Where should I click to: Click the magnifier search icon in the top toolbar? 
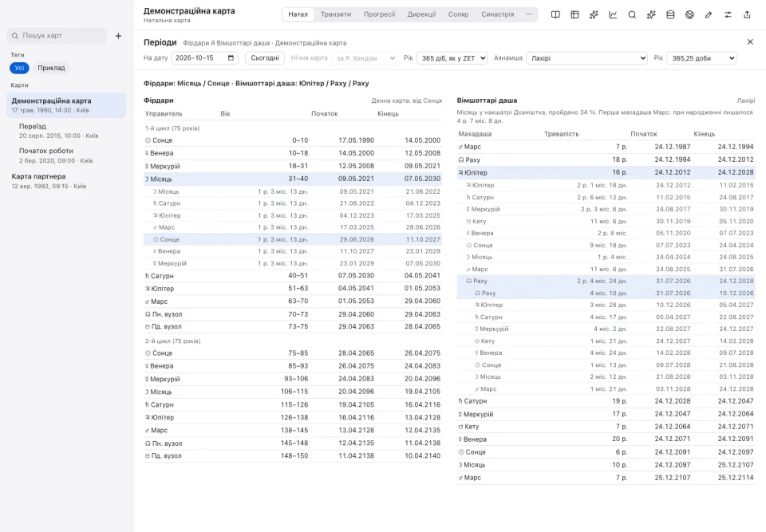click(x=632, y=14)
